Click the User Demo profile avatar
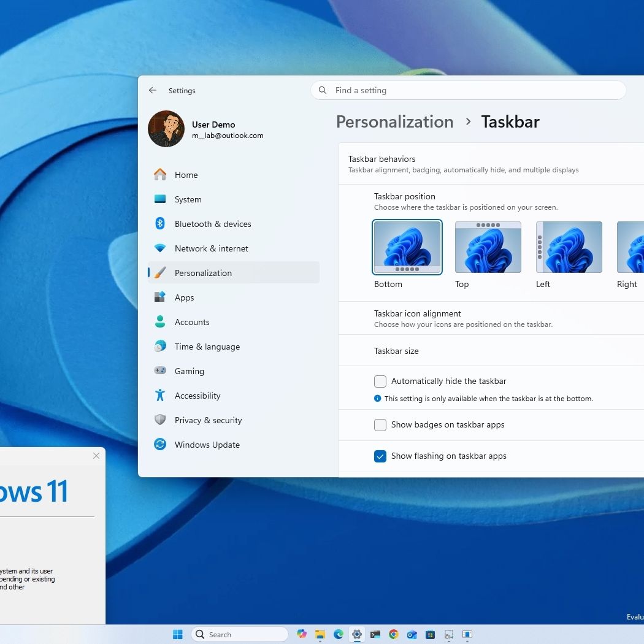Image resolution: width=644 pixels, height=644 pixels. [x=166, y=129]
